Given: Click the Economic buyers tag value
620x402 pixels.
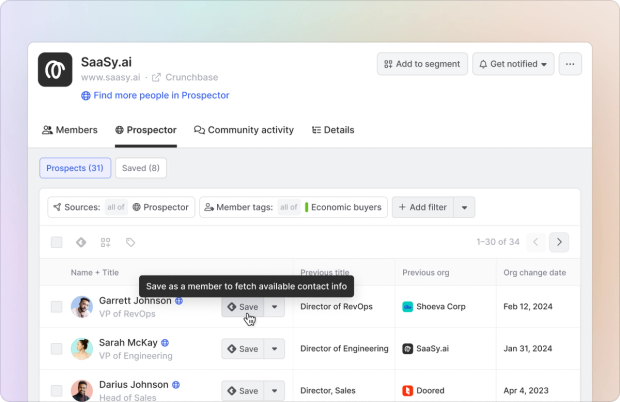Looking at the screenshot, I should click(343, 207).
